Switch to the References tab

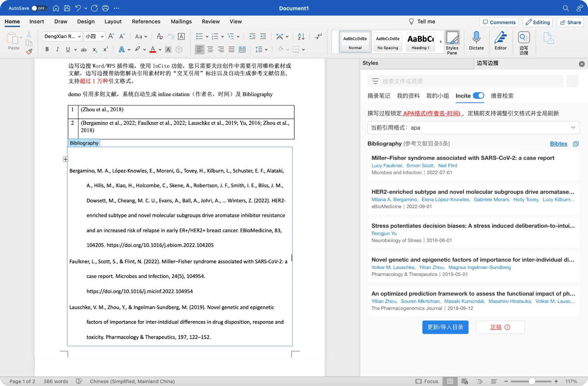click(x=146, y=22)
